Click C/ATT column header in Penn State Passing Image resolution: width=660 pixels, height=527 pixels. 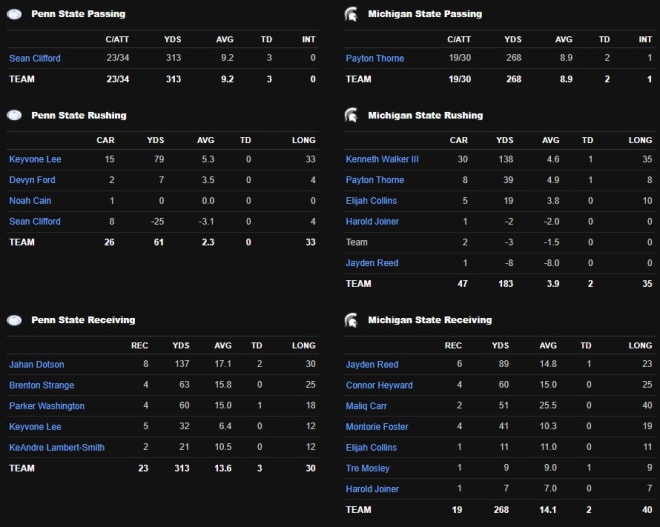point(117,39)
